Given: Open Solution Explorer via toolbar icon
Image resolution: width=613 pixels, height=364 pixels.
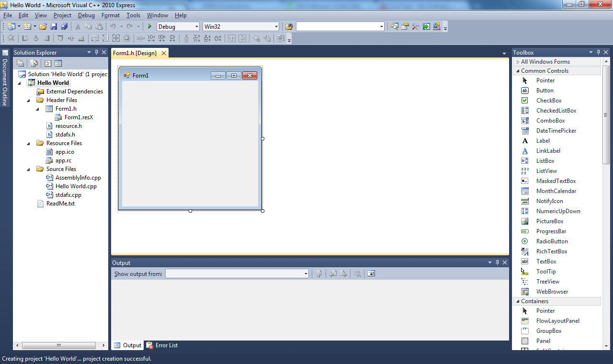Looking at the screenshot, I should pos(394,26).
